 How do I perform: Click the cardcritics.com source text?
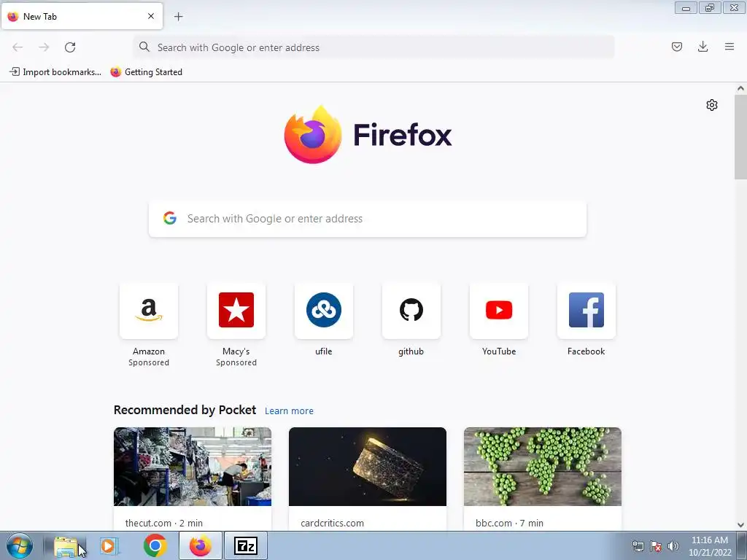(332, 523)
